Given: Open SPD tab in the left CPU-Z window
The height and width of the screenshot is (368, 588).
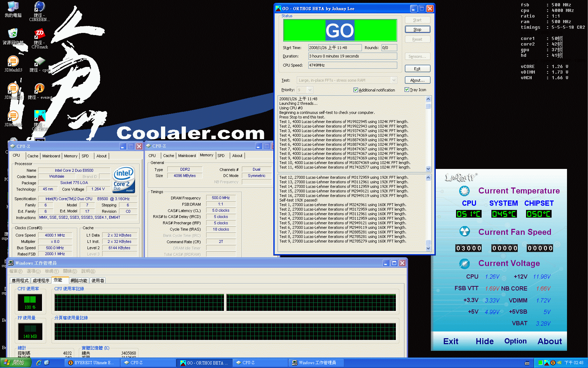Looking at the screenshot, I should (85, 156).
